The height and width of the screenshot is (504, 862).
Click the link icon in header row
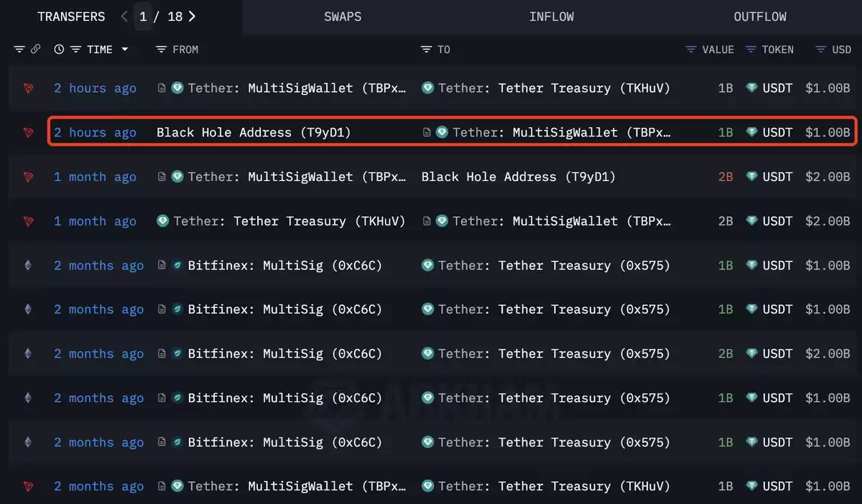click(x=36, y=50)
